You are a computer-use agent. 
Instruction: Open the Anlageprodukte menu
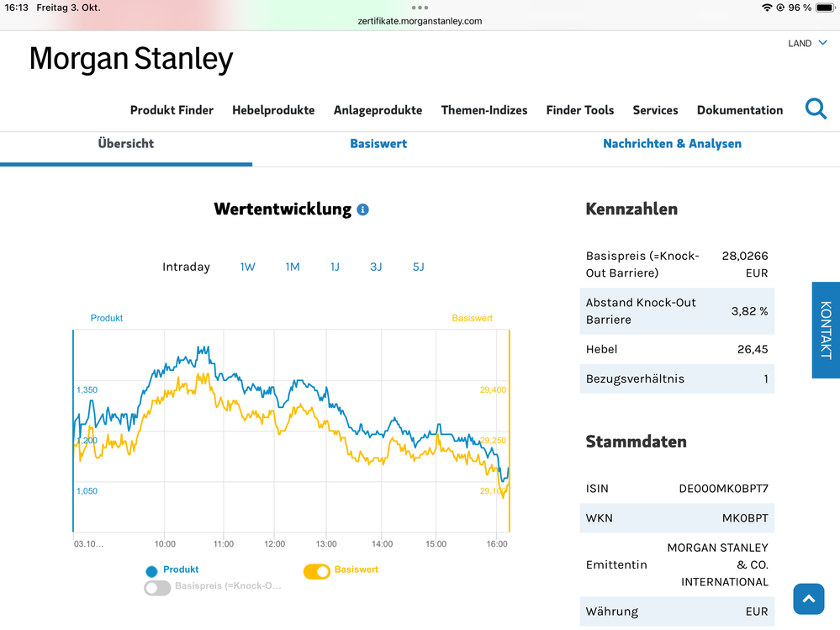[378, 110]
